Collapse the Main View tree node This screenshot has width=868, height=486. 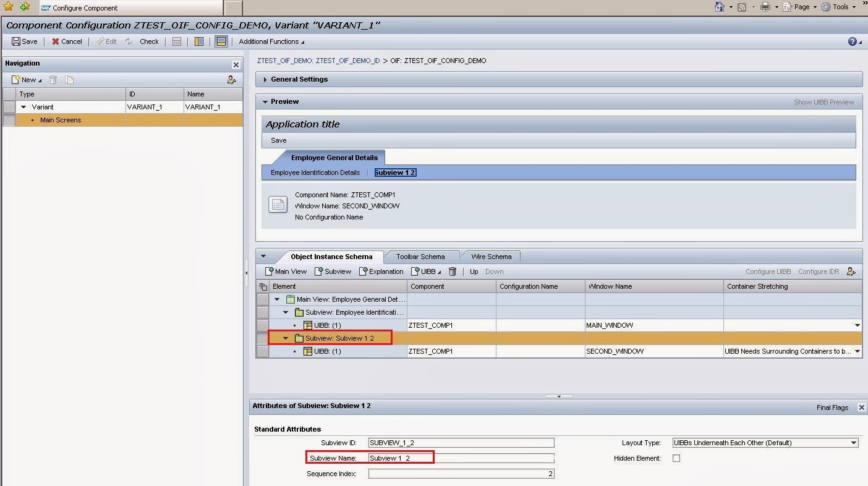[x=277, y=299]
